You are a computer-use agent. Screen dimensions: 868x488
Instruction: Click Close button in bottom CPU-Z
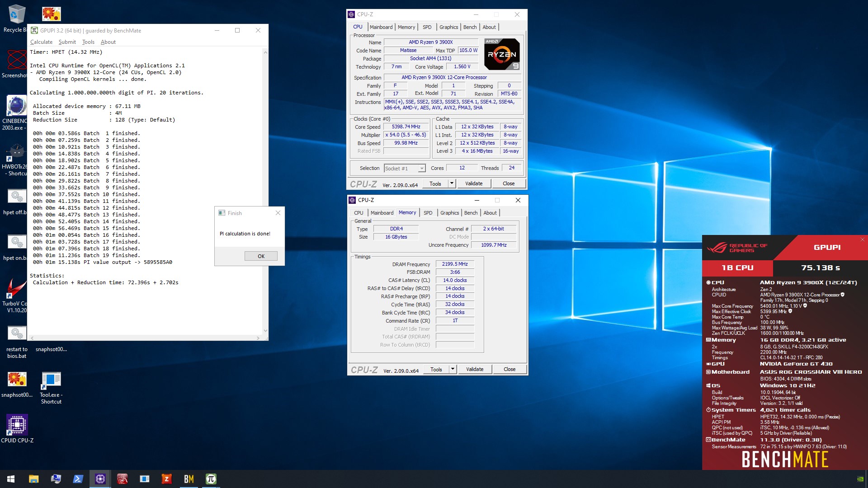point(509,369)
